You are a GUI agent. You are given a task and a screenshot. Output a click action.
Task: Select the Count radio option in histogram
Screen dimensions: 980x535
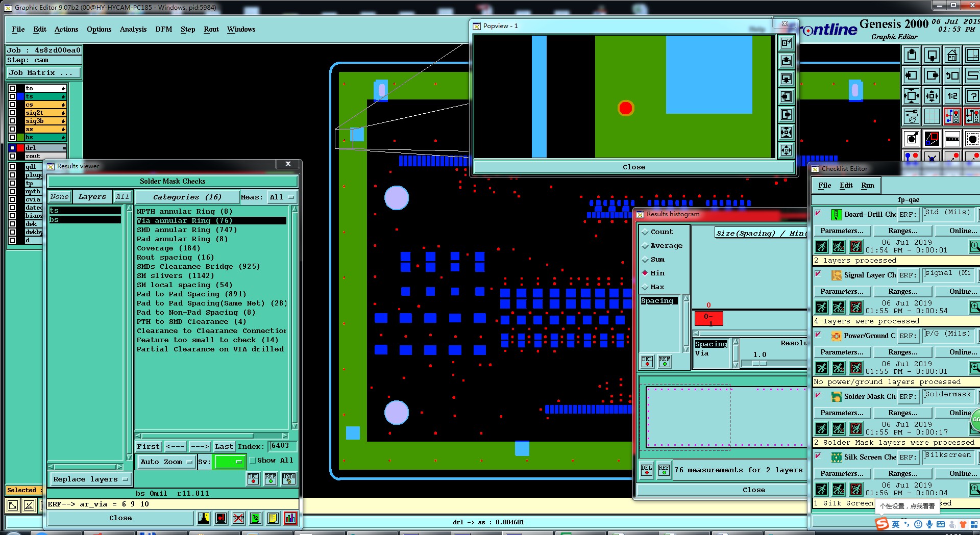(656, 232)
